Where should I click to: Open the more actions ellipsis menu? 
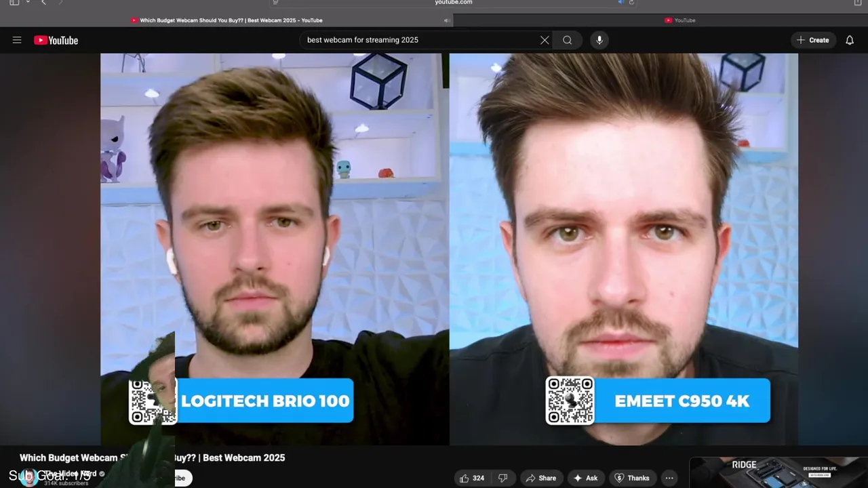[669, 478]
